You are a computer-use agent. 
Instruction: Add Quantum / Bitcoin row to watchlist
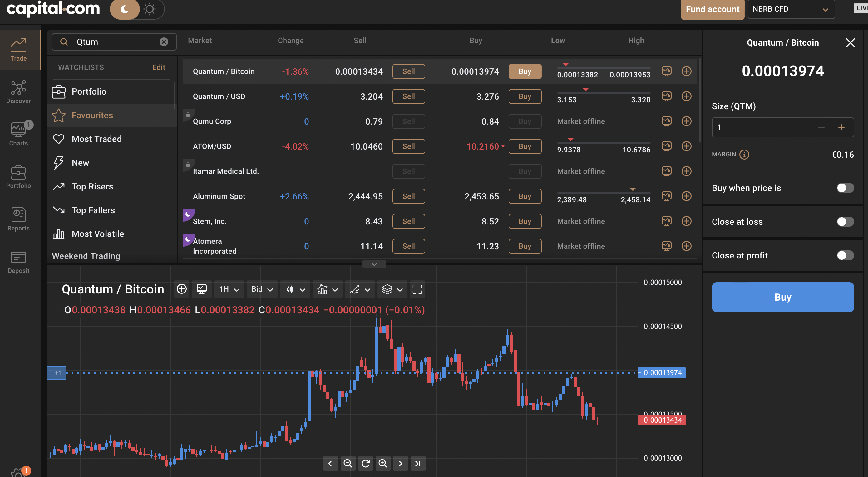click(686, 71)
